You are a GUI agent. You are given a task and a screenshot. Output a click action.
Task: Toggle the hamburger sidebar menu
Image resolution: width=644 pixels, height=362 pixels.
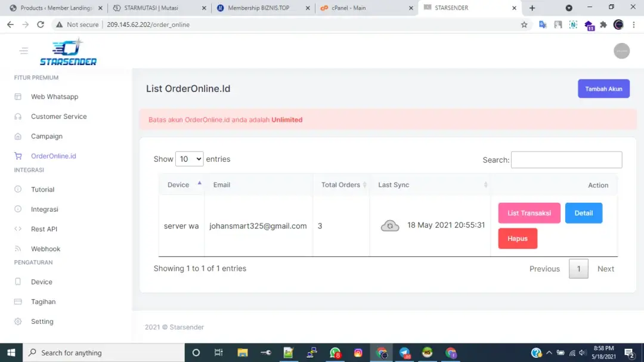[x=24, y=51]
